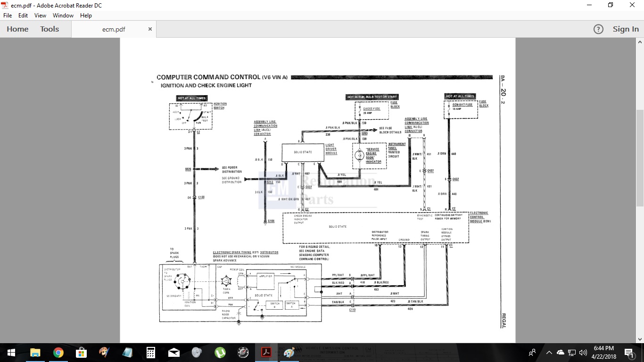Click the Acrobat PDF icon in the title bar

point(5,5)
